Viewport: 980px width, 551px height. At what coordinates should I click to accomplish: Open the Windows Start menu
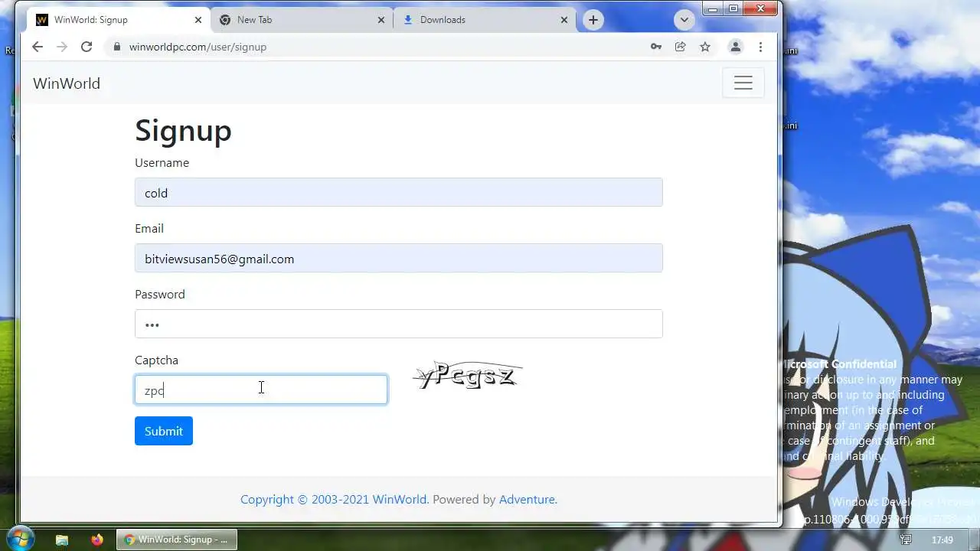(x=20, y=539)
